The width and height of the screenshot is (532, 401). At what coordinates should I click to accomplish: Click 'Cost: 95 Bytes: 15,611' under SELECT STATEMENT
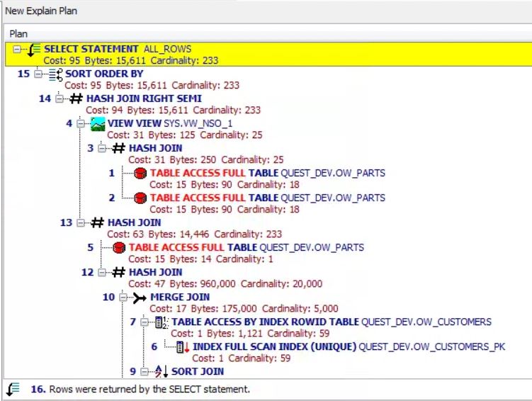tap(95, 61)
